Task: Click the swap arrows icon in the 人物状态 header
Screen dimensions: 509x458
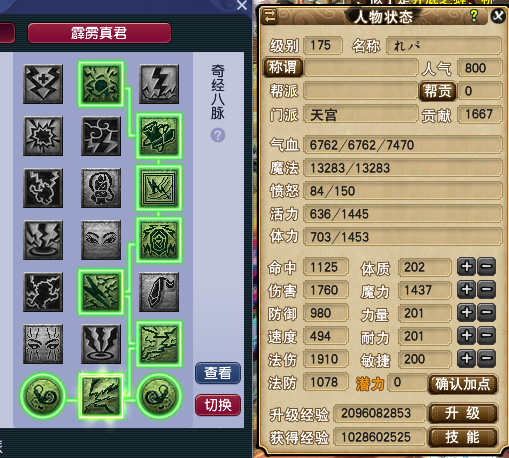Action: 270,17
